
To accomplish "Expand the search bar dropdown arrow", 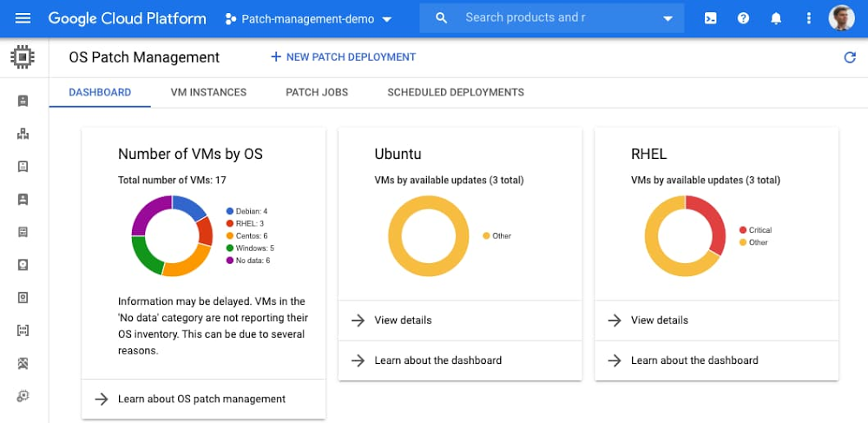I will (668, 18).
